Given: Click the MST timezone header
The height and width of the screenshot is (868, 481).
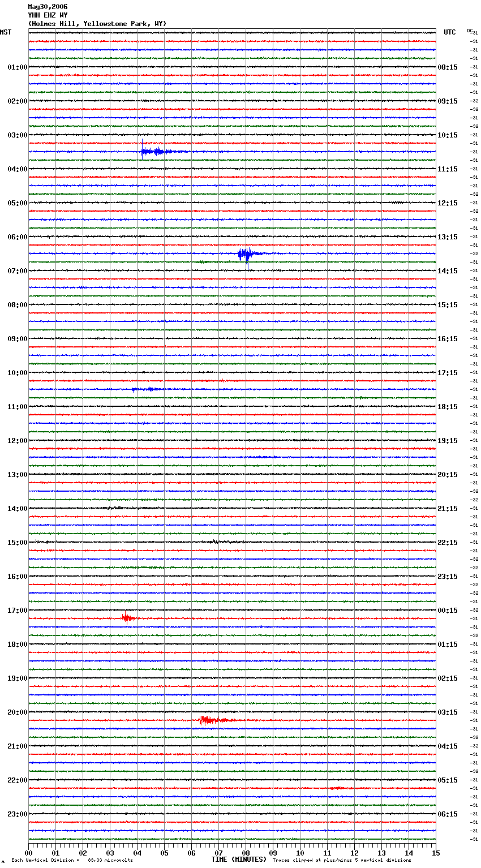Looking at the screenshot, I should [x=6, y=32].
